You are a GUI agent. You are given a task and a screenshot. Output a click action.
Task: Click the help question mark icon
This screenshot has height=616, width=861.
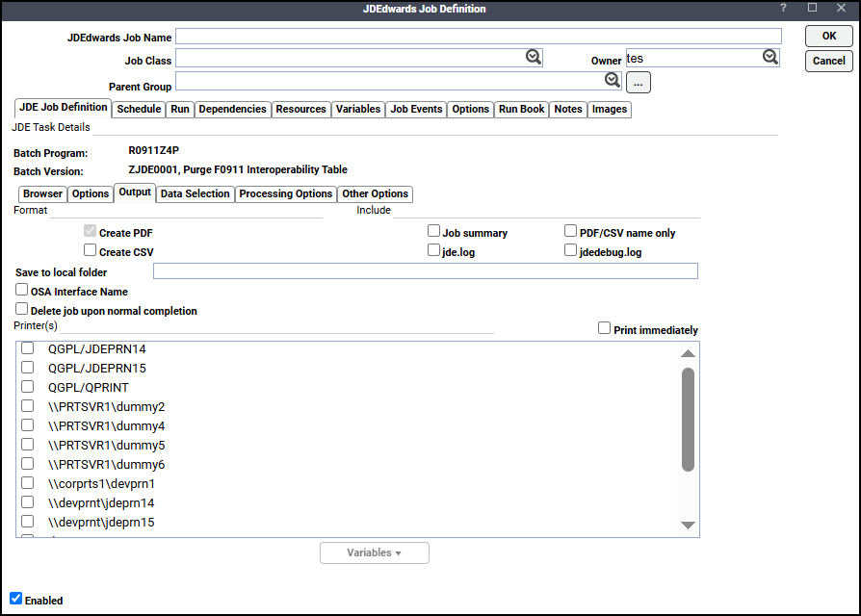coord(783,8)
